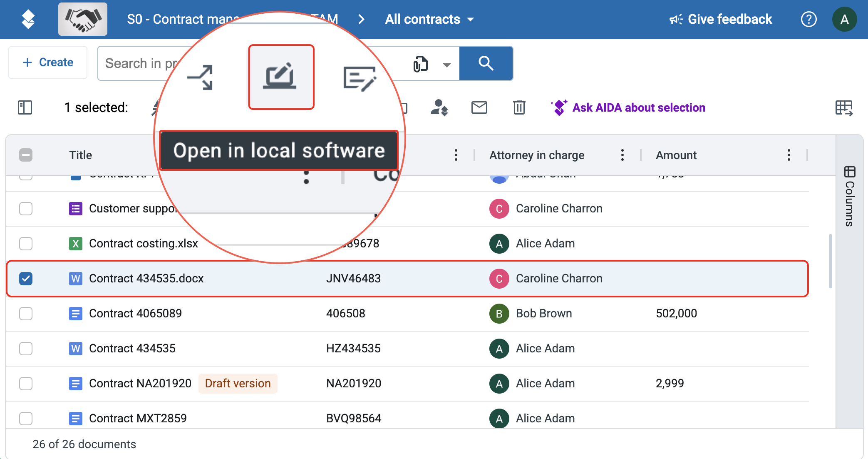Open the column menu left of Attorney in charge
The image size is (868, 459).
point(456,155)
